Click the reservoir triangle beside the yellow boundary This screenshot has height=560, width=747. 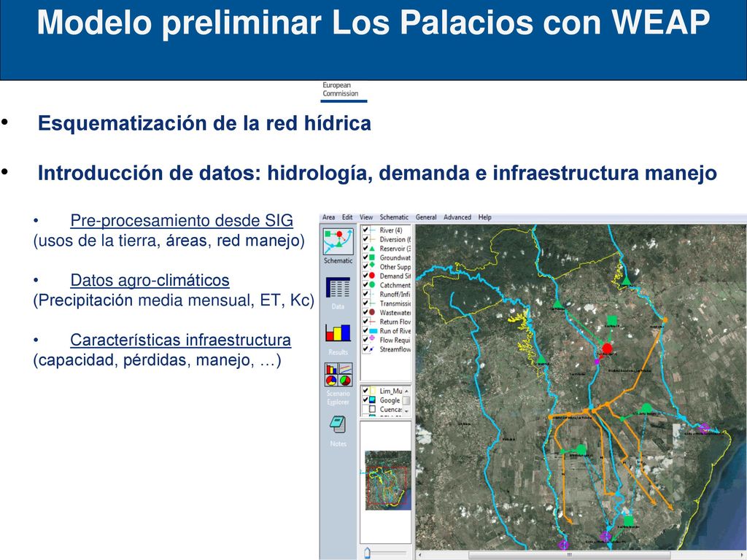541,359
